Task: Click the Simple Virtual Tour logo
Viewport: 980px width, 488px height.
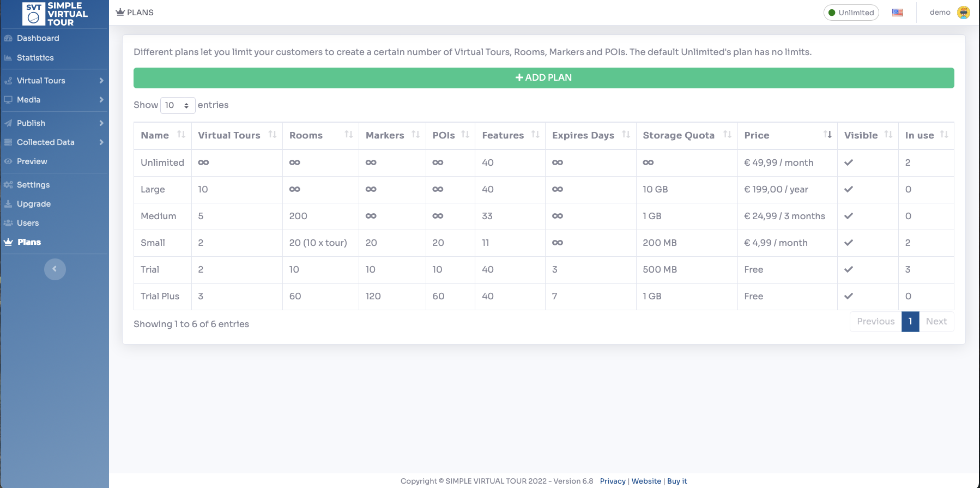Action: click(55, 14)
